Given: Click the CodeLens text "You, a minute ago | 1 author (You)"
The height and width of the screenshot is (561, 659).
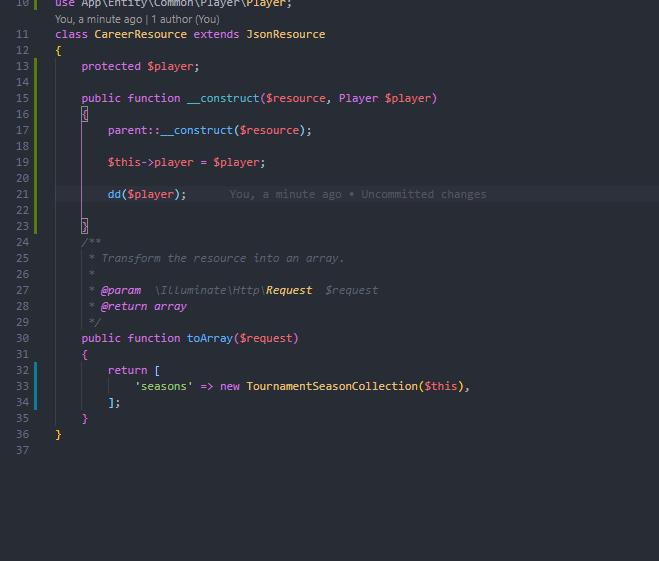Looking at the screenshot, I should [x=137, y=19].
